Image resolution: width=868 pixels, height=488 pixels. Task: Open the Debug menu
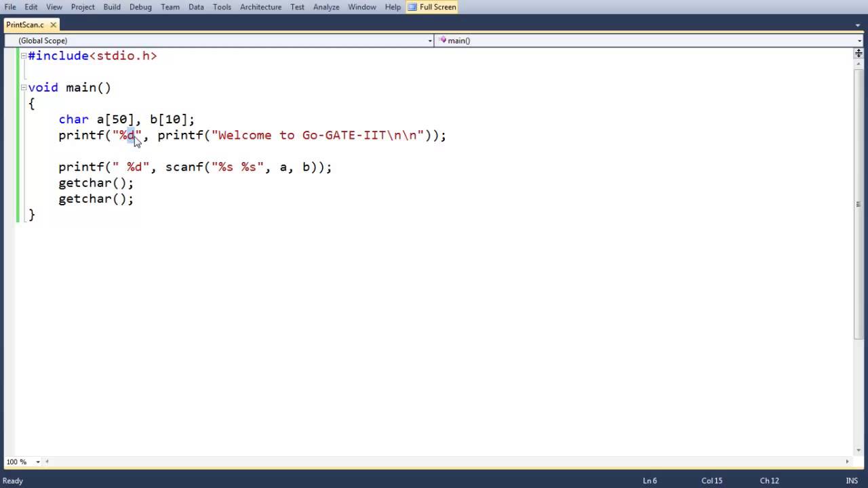(x=140, y=7)
